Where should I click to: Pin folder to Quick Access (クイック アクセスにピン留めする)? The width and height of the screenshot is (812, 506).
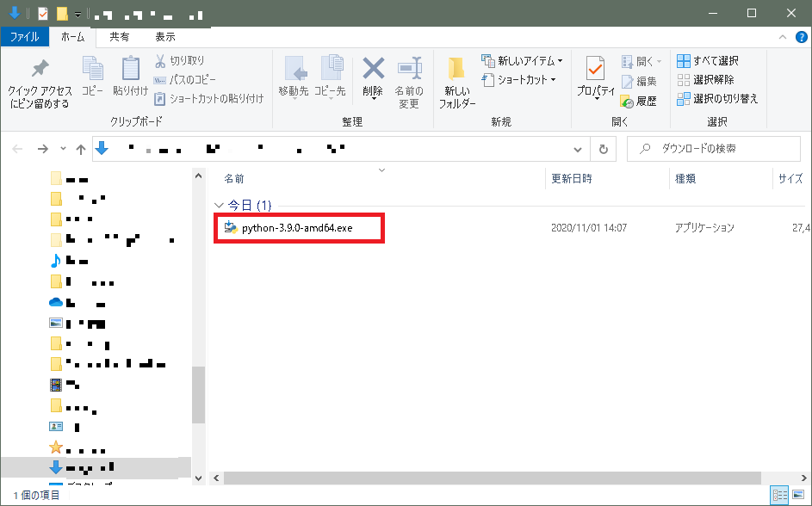tap(40, 83)
